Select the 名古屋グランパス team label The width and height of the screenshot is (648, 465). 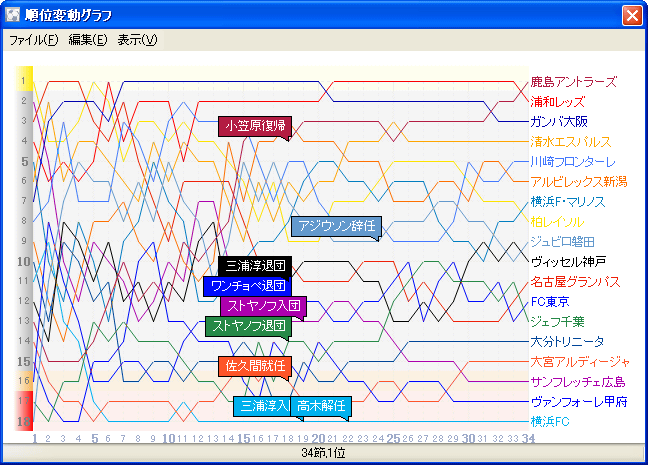[575, 282]
